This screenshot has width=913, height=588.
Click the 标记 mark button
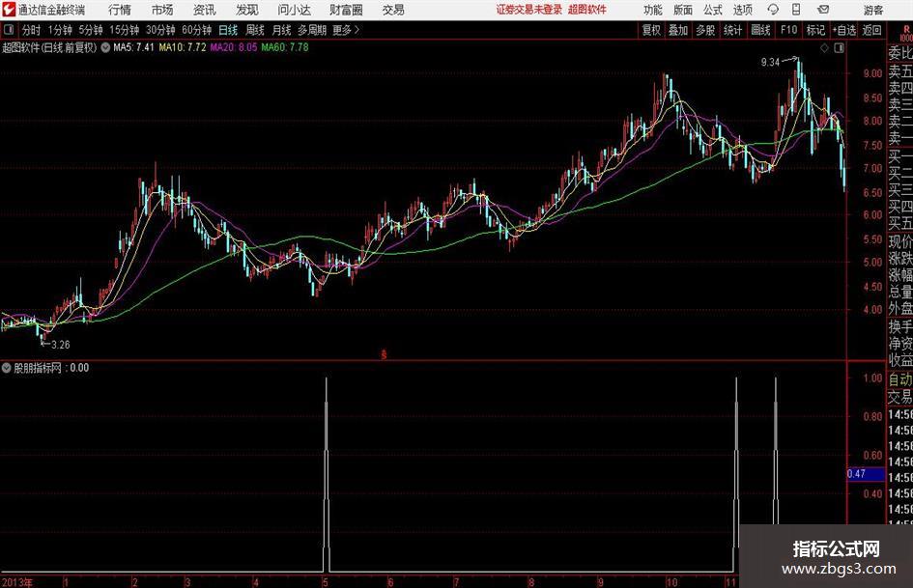815,30
